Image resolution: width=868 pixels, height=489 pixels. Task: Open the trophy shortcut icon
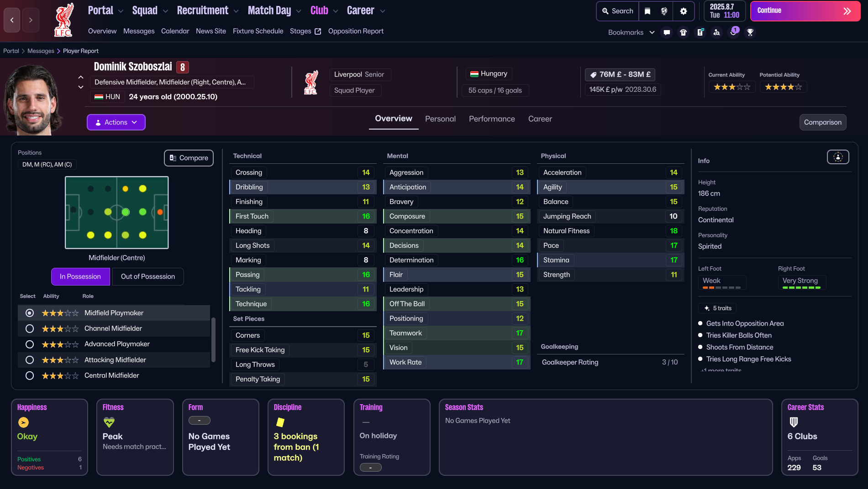click(750, 32)
